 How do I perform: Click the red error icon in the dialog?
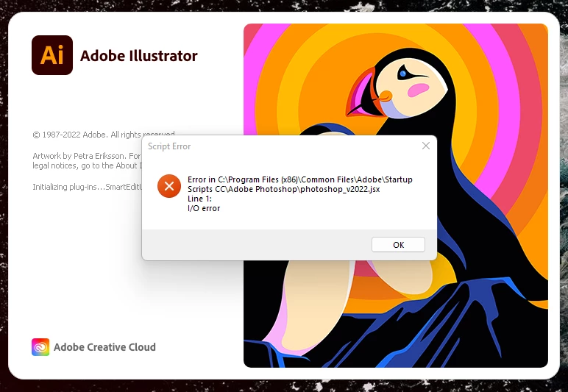168,186
